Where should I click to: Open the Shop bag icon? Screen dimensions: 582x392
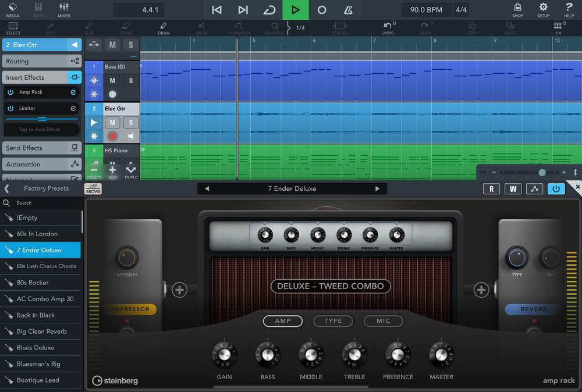[x=517, y=9]
